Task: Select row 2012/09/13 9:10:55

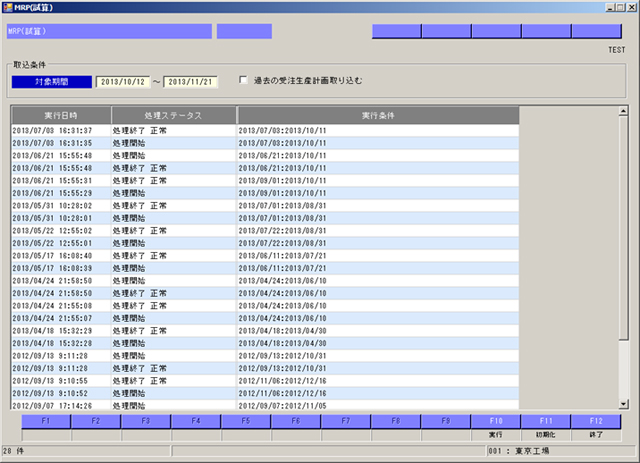Action: click(265, 381)
